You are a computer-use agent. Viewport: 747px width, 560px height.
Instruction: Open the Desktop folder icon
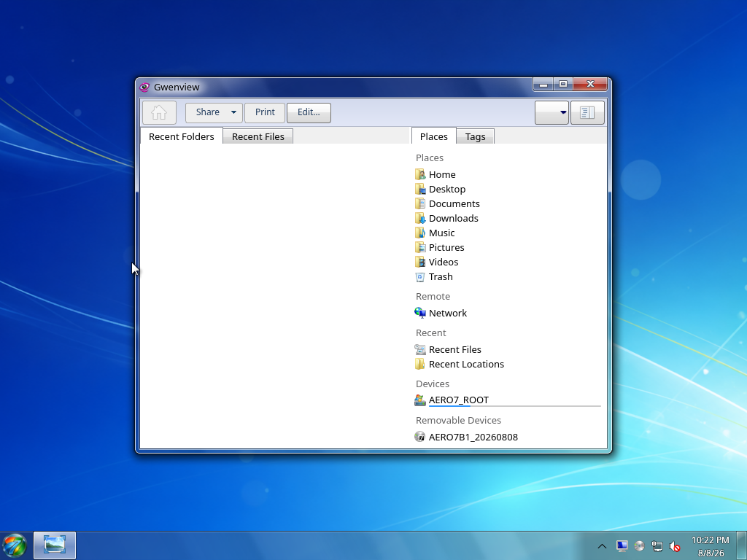pos(420,189)
